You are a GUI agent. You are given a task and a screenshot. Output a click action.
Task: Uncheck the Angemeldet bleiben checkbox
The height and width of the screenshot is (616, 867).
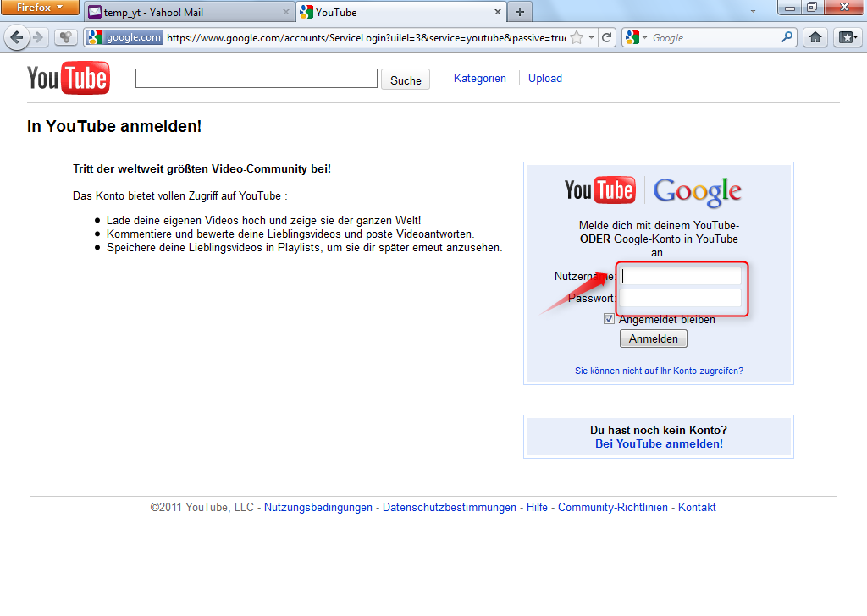(609, 318)
